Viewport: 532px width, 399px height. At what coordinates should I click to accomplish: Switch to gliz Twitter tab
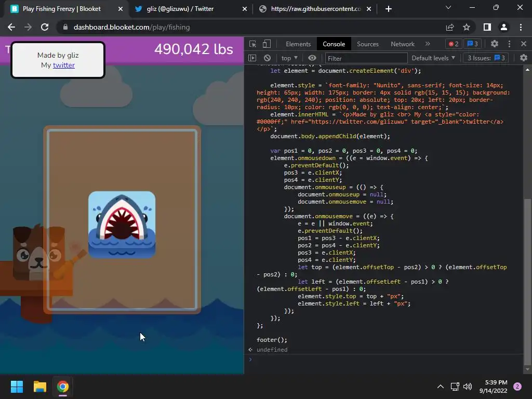pos(190,9)
